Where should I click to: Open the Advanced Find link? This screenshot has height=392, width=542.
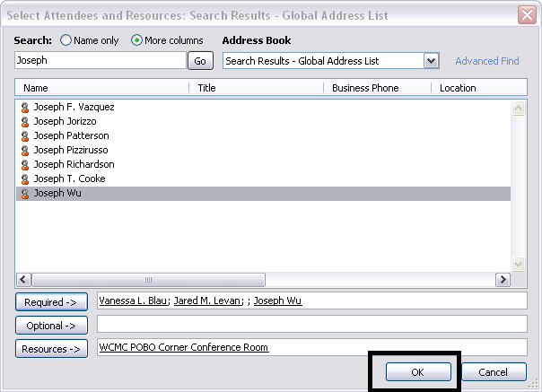(x=486, y=61)
